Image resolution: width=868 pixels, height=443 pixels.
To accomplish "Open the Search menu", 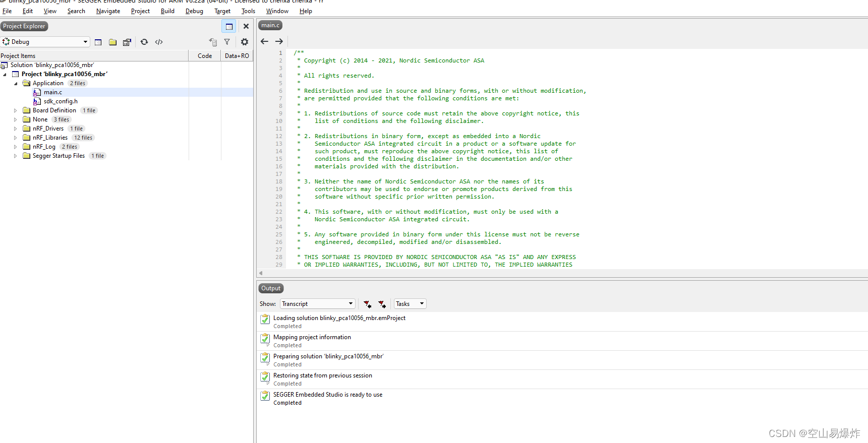I will tap(76, 11).
